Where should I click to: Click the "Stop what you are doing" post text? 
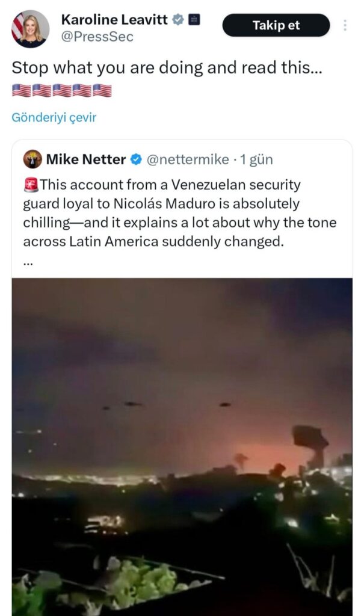coord(167,69)
